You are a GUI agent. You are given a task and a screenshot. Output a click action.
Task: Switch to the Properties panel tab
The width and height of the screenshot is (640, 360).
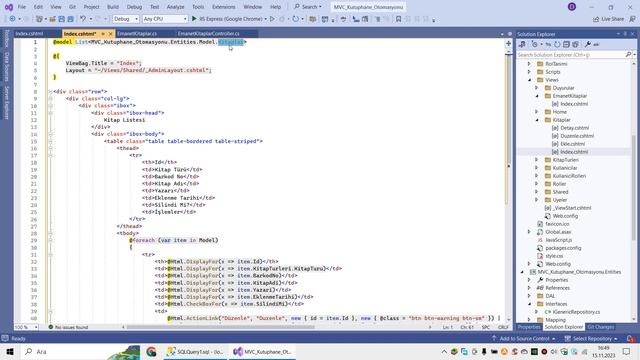point(529,327)
